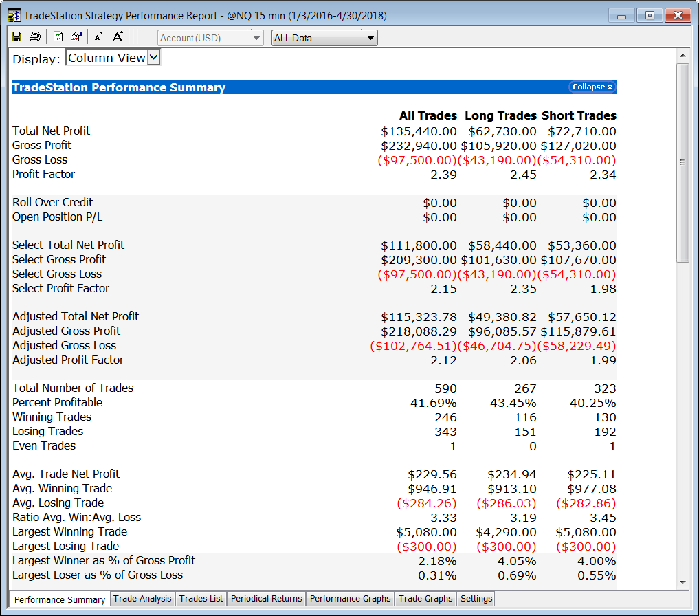699x616 pixels.
Task: View the Periodical Returns tab
Action: point(267,599)
